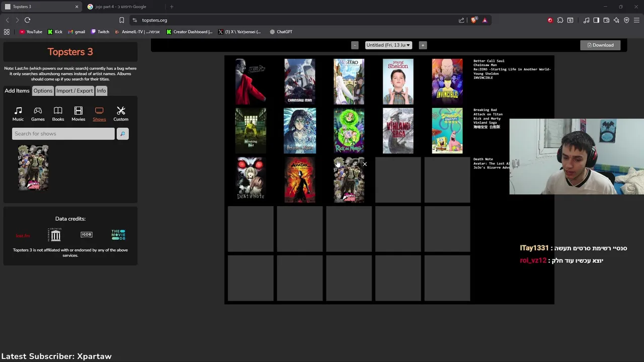Click the Re:ZERO cover
644x362 pixels.
[x=349, y=81]
